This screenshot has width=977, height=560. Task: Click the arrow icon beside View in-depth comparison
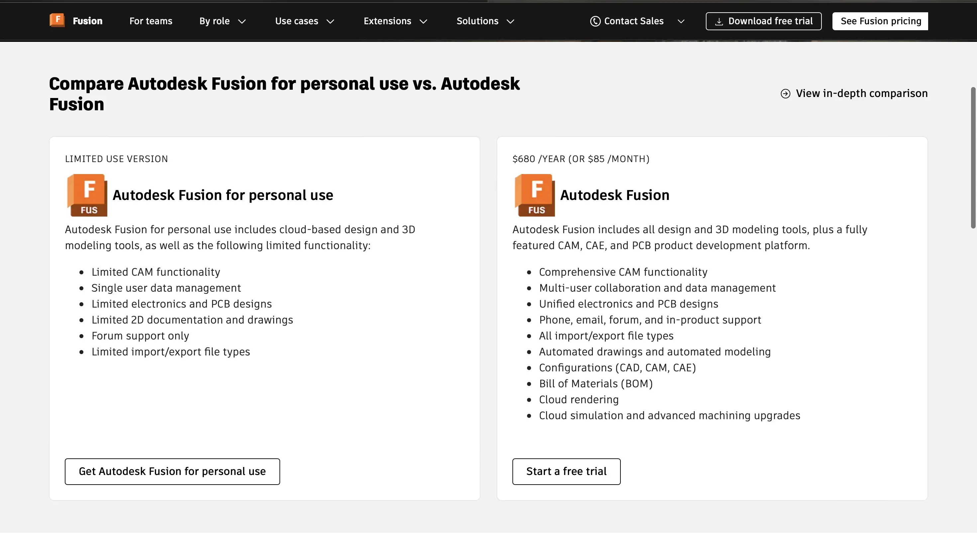[785, 93]
